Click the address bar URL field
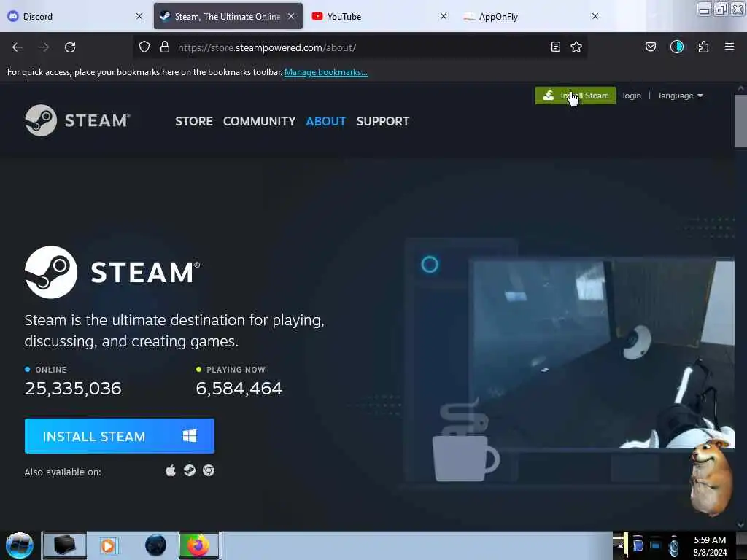 [362, 47]
